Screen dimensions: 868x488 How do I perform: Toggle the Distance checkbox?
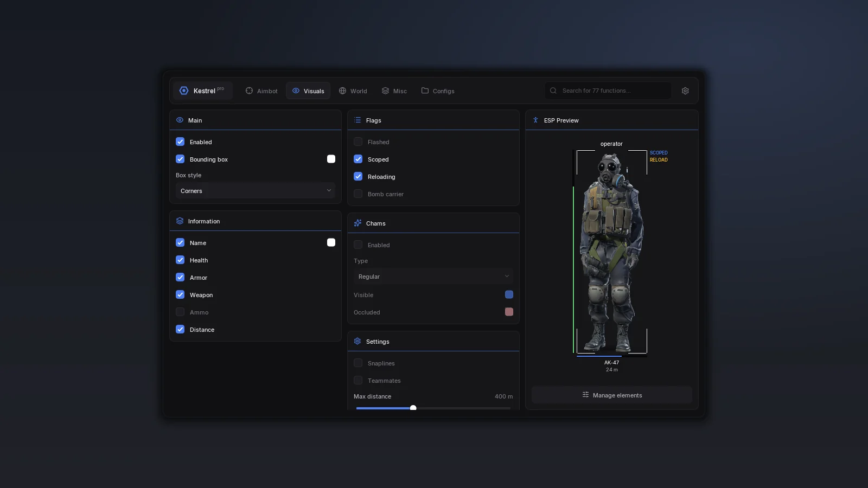[x=180, y=329]
